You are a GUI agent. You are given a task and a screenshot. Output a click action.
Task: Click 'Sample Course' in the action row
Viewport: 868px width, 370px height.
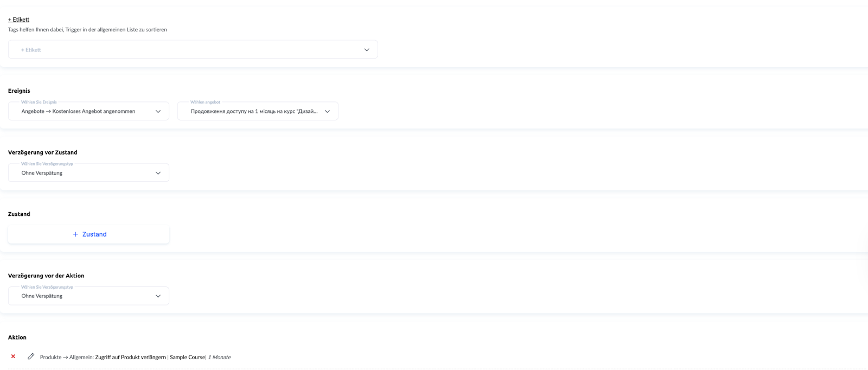(187, 358)
